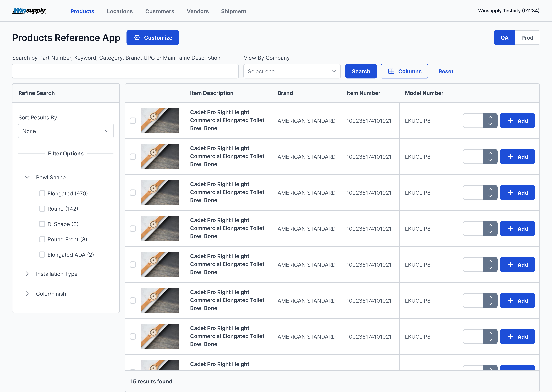Click the gear icon on Customize
The image size is (552, 392).
point(137,38)
